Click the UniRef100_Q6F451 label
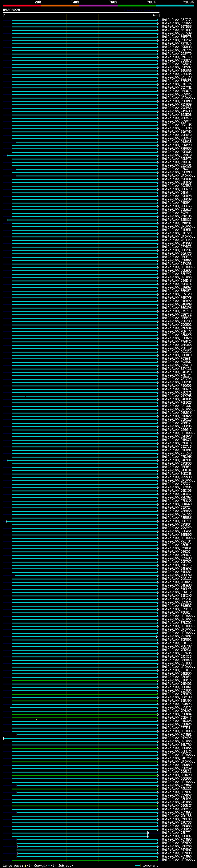Screen dimensions: 197x868 (x=176, y=531)
